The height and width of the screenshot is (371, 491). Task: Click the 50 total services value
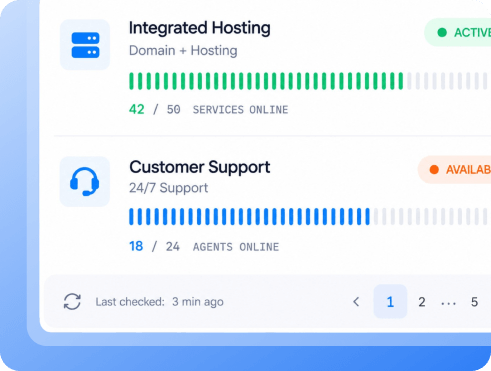pyautogui.click(x=173, y=110)
